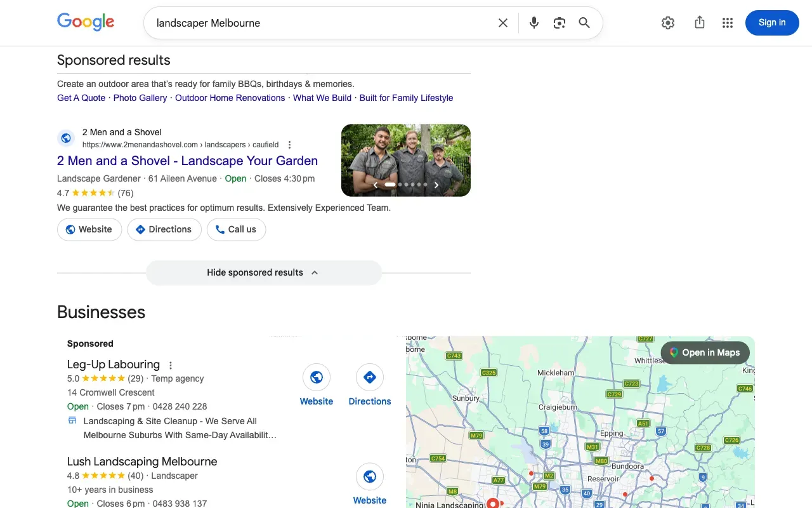Click the red Ninja Landscaping map pin
Viewport: 812px width, 508px height.
pos(492,503)
